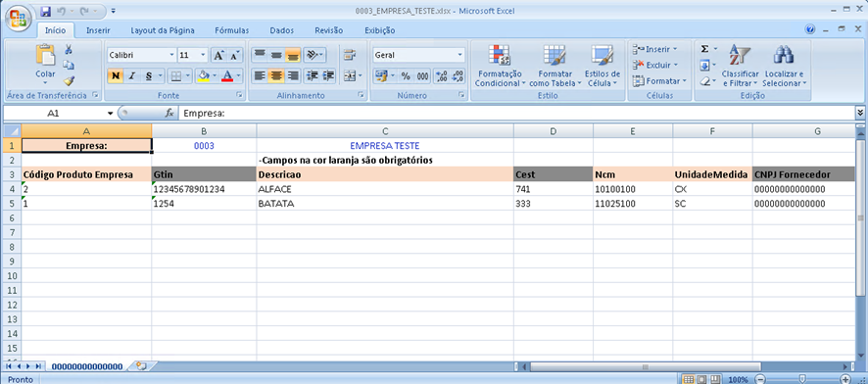Decrease the indent

click(x=313, y=75)
